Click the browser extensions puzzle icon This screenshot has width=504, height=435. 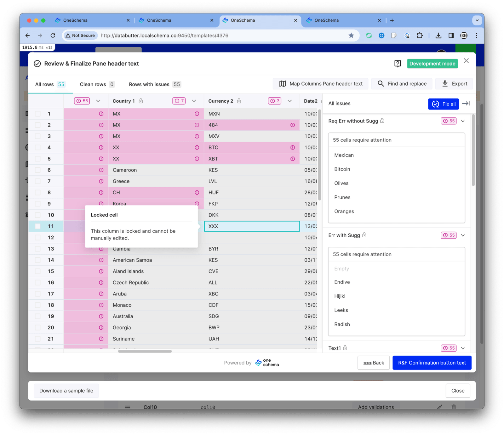pyautogui.click(x=420, y=36)
